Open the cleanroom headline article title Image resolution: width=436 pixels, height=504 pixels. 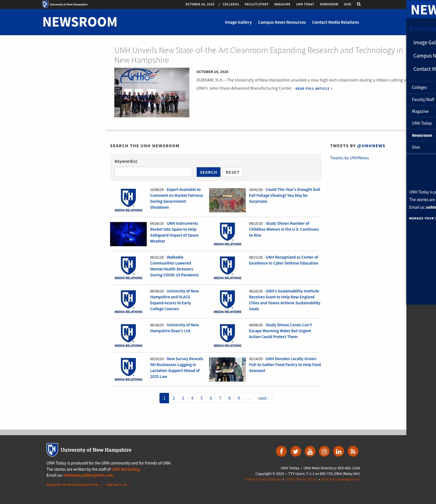tap(258, 55)
